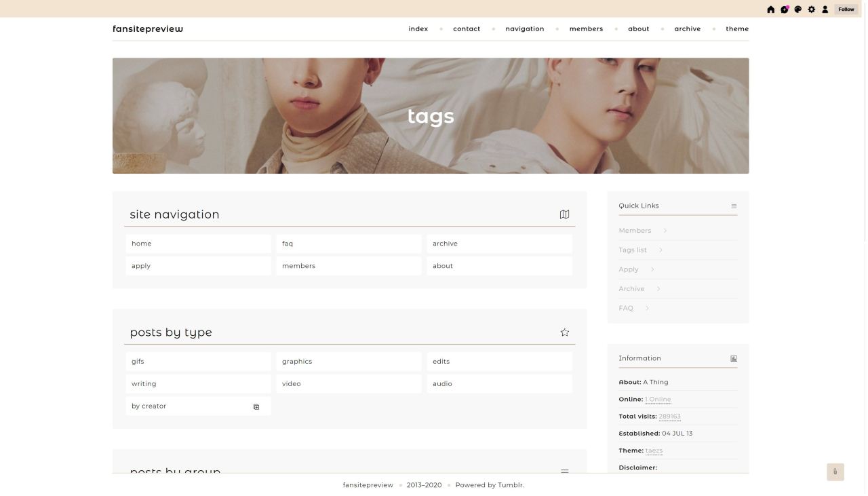Open the gifs tag link
This screenshot has width=868, height=496.
coord(138,362)
